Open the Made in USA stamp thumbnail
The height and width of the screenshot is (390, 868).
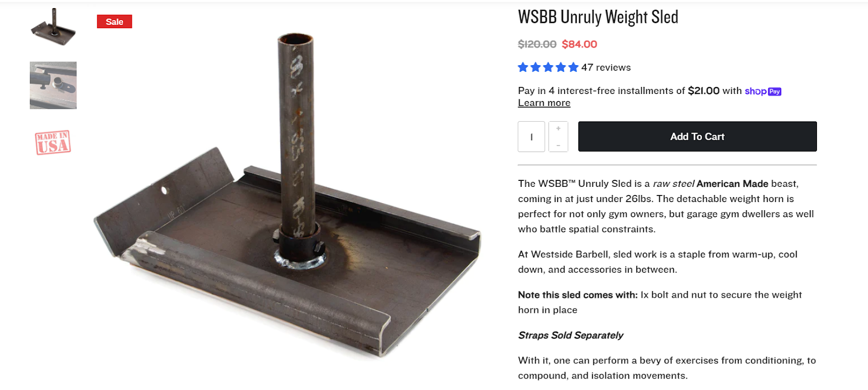(53, 143)
